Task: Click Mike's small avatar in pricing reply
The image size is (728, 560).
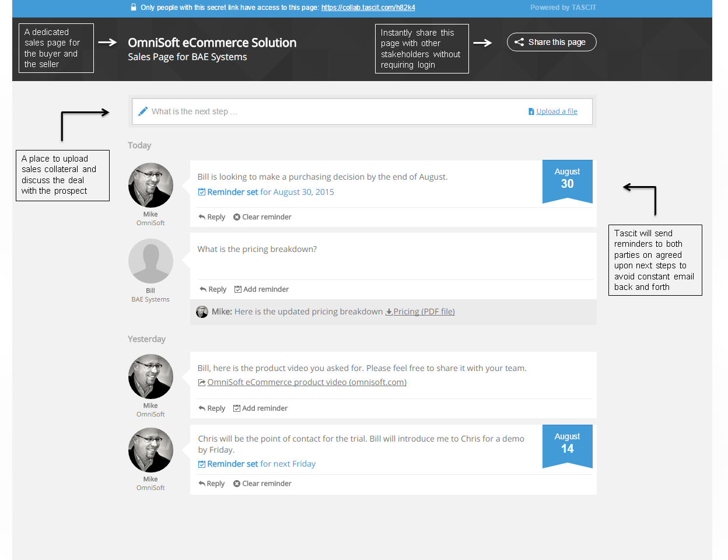Action: pos(202,312)
